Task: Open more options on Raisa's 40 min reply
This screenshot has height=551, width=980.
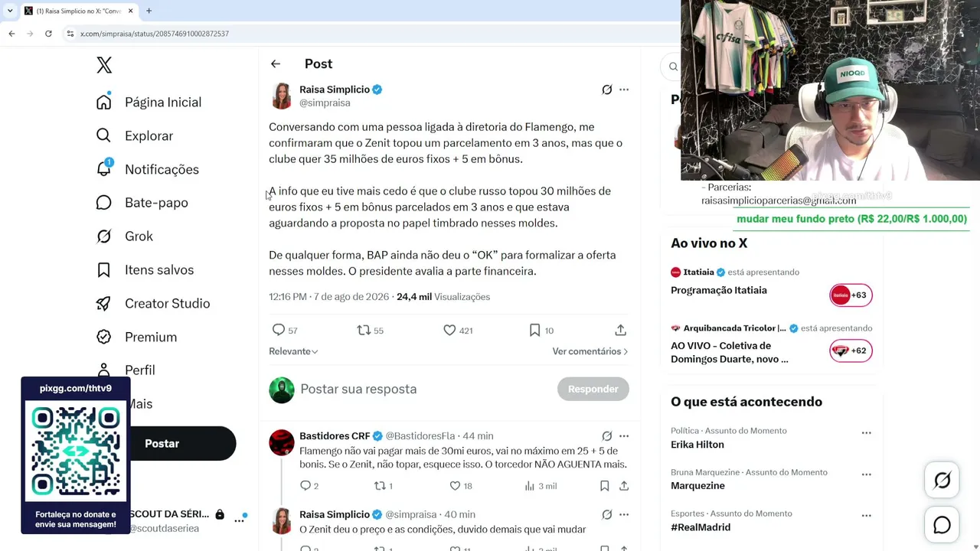Action: tap(624, 515)
